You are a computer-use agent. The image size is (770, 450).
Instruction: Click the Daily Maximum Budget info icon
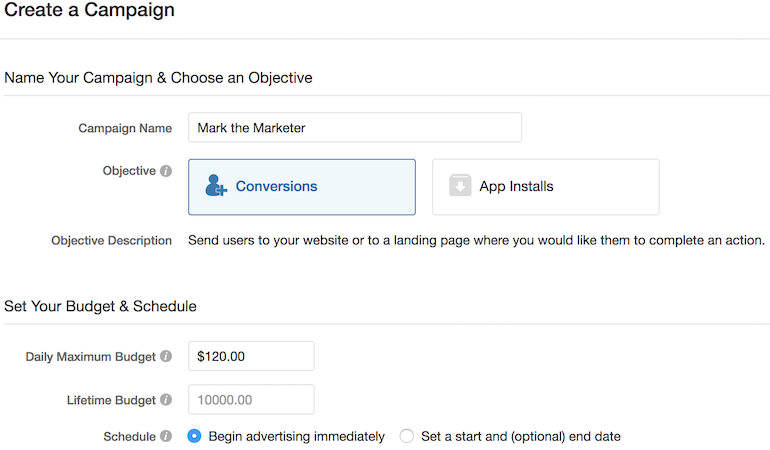pyautogui.click(x=166, y=356)
